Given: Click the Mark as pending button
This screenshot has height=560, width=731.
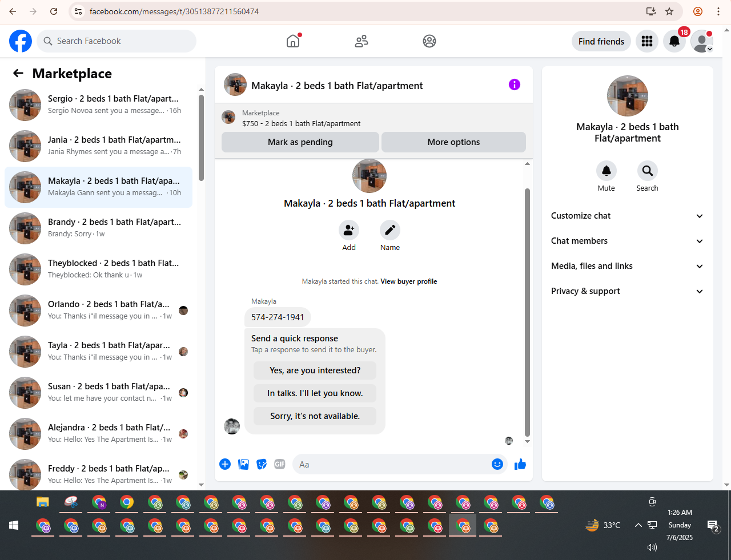Looking at the screenshot, I should click(x=300, y=142).
